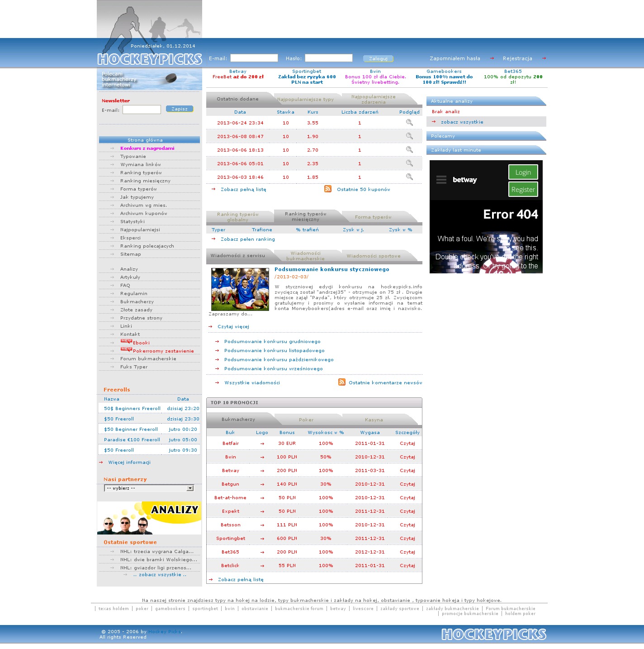This screenshot has width=644, height=649.
Task: Switch to Najpopularniejsze typy tab
Action: click(x=305, y=99)
